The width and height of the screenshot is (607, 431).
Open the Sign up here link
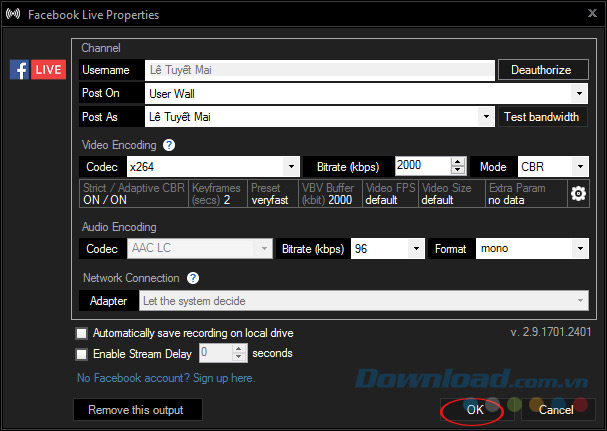224,378
